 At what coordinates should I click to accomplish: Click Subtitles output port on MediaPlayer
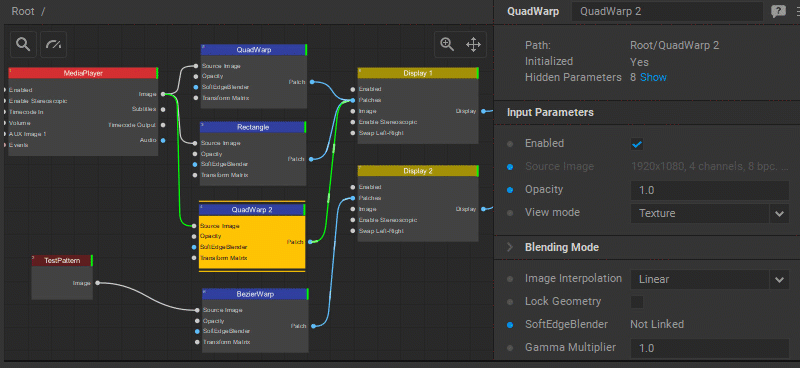click(162, 109)
